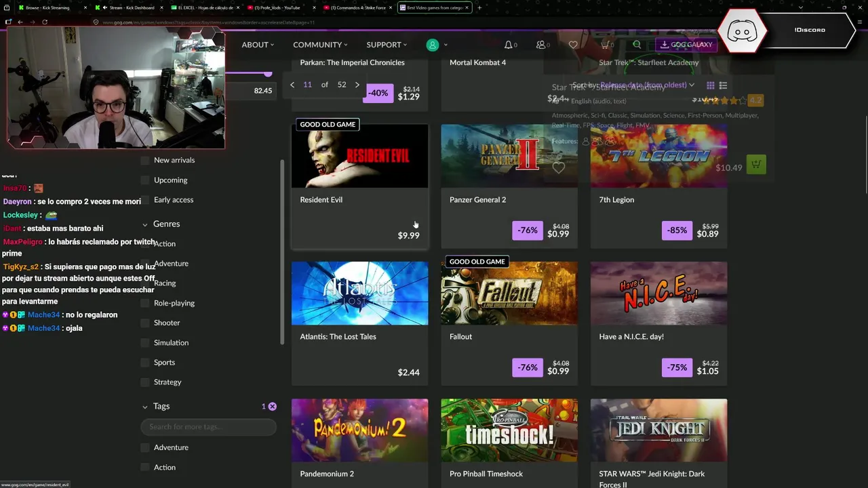Viewport: 868px width, 488px height.
Task: Open the Panzer General 2 title link
Action: click(477, 200)
